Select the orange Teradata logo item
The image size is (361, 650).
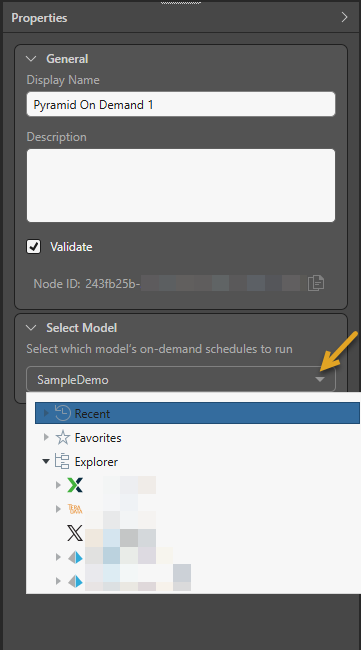click(75, 509)
